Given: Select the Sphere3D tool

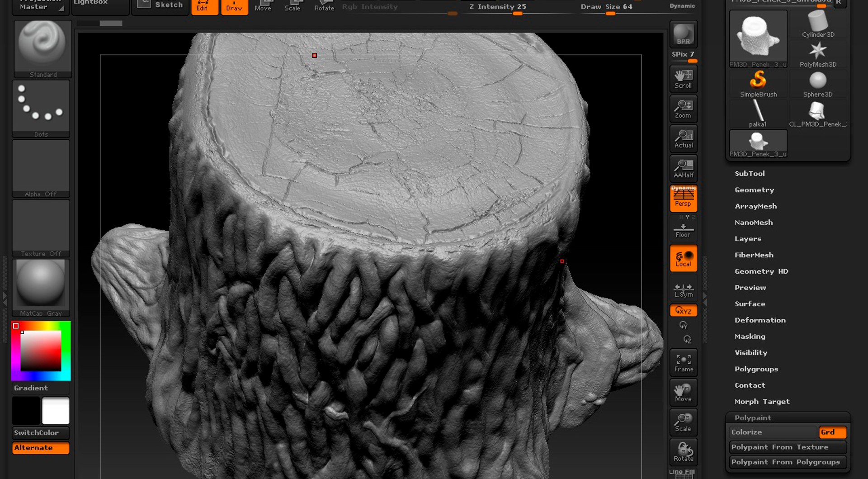Looking at the screenshot, I should click(x=818, y=84).
